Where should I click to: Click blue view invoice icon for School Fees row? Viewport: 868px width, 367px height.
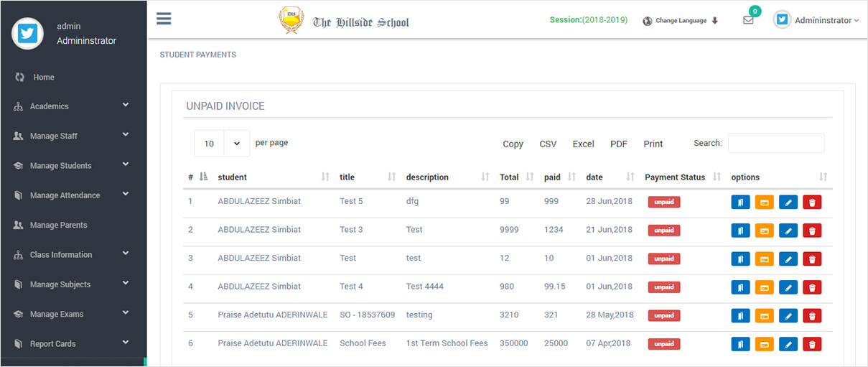[x=740, y=344]
